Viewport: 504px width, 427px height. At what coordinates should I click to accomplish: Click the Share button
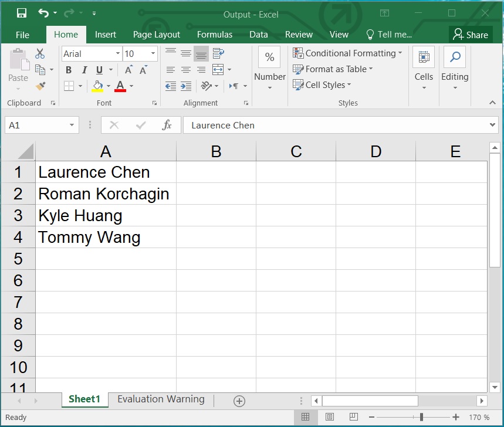(471, 34)
